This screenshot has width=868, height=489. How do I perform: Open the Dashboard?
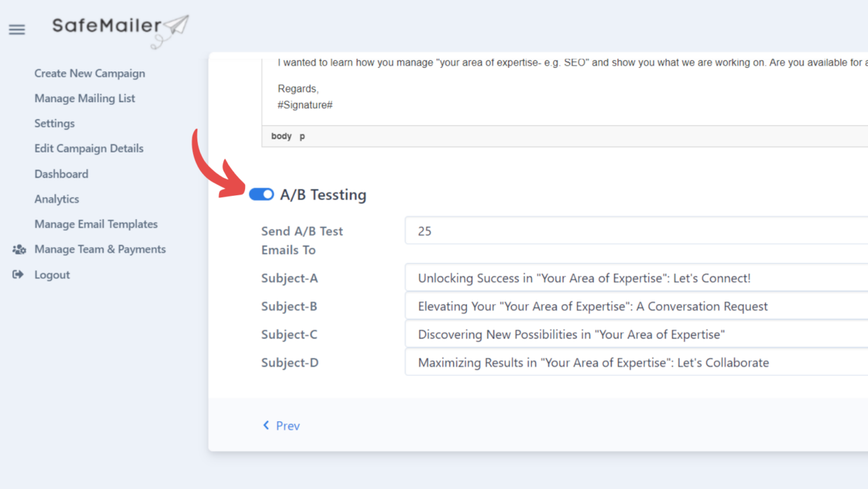[x=61, y=173]
